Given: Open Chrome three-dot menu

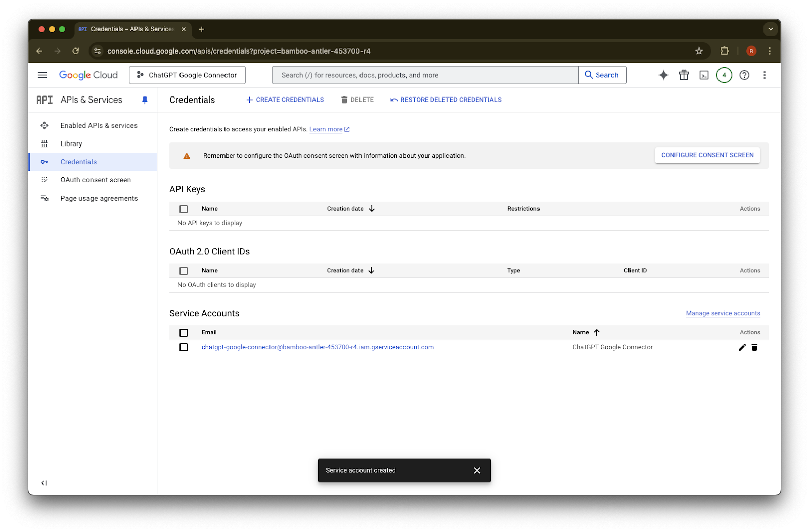Looking at the screenshot, I should pos(770,51).
